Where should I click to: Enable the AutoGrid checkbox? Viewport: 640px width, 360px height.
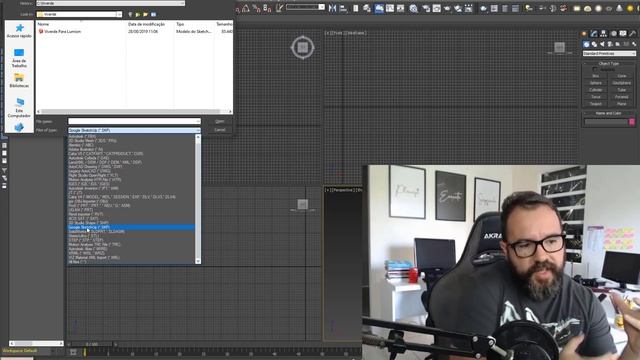[x=594, y=70]
